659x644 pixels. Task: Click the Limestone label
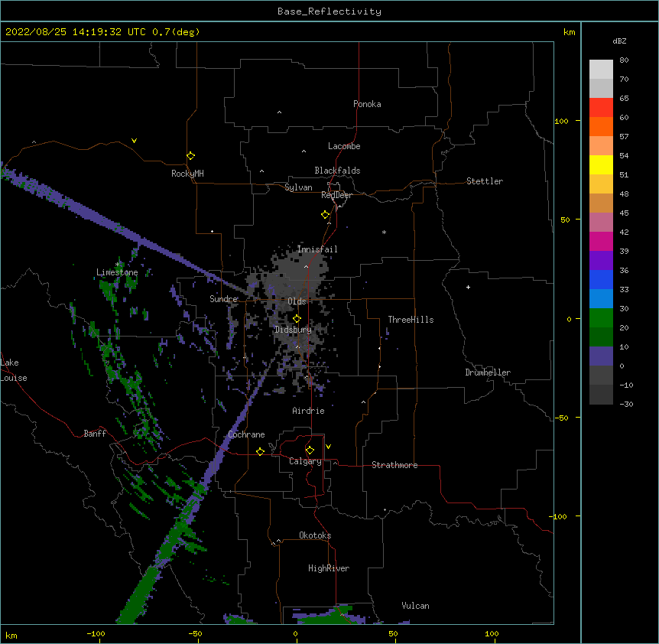point(117,272)
